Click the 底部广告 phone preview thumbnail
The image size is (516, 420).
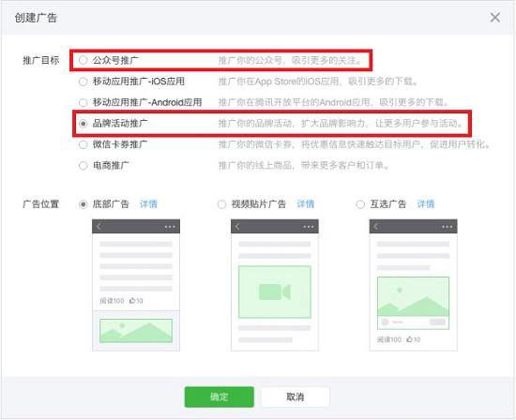click(136, 285)
